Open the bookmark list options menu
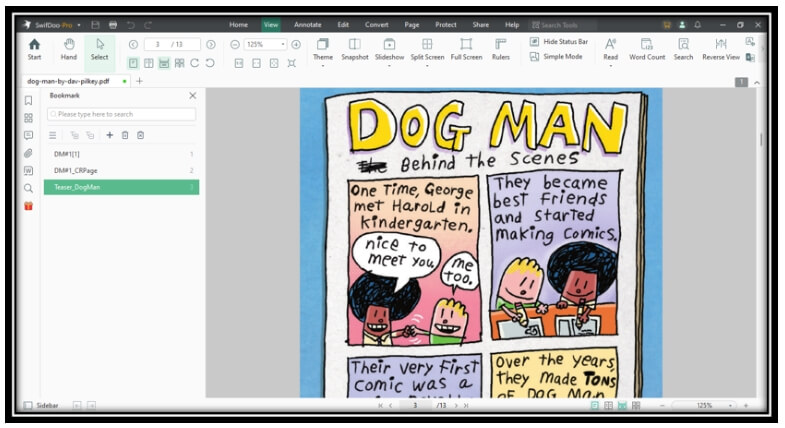Viewport: 785px width, 428px height. tap(53, 135)
